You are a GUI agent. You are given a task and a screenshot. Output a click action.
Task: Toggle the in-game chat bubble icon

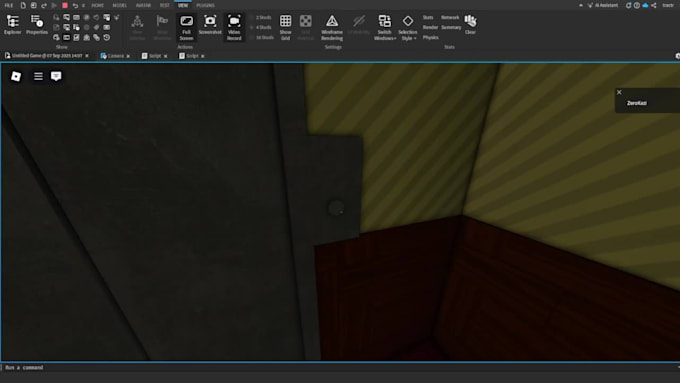click(x=56, y=76)
